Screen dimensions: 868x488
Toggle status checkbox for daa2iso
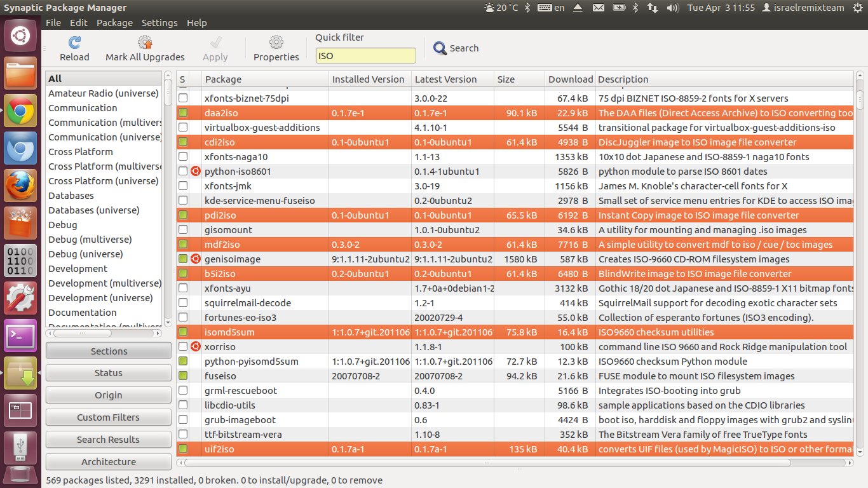point(183,112)
